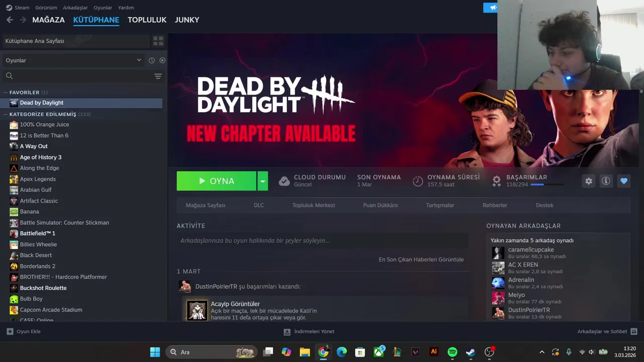644x362 pixels.
Task: Open the Xbox app from the taskbar
Action: (x=379, y=352)
